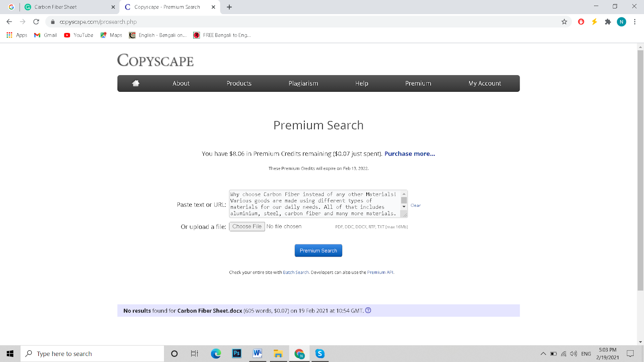
Task: Open Maps bookmark
Action: [x=111, y=35]
